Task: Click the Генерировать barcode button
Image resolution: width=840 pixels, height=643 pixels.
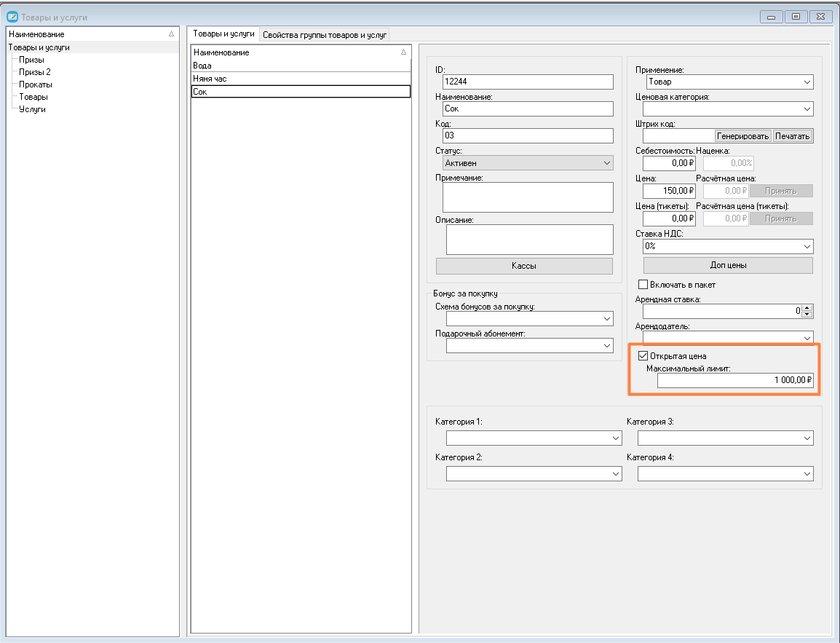Action: (x=742, y=136)
